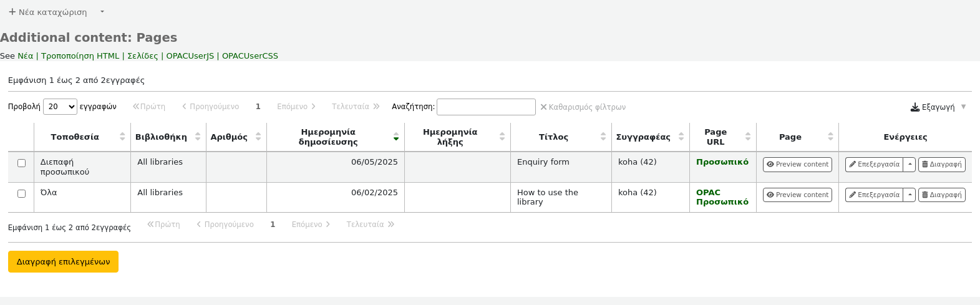Switch to Τροποποίηση HTML section
Screen dimensions: 980x305
click(80, 56)
